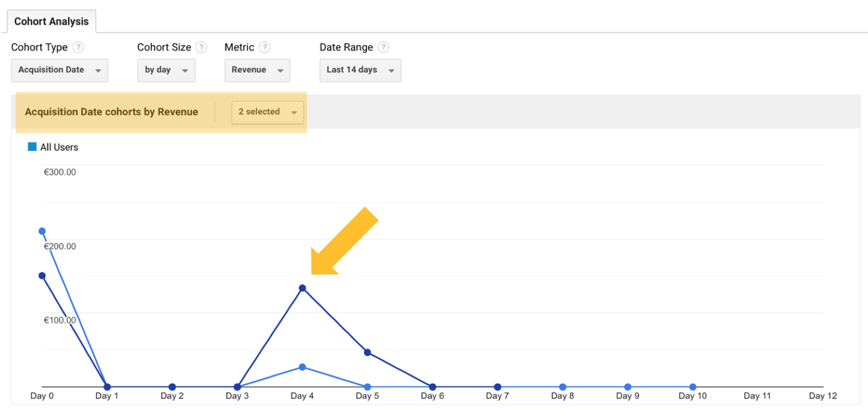Click the Day 4 axis label
868x420 pixels.
pyautogui.click(x=302, y=396)
